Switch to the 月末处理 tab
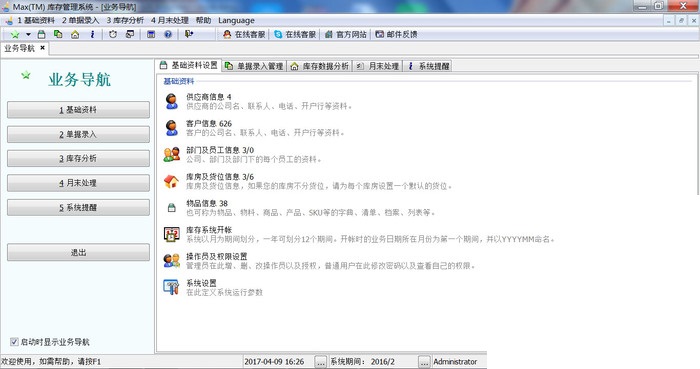 pyautogui.click(x=378, y=66)
